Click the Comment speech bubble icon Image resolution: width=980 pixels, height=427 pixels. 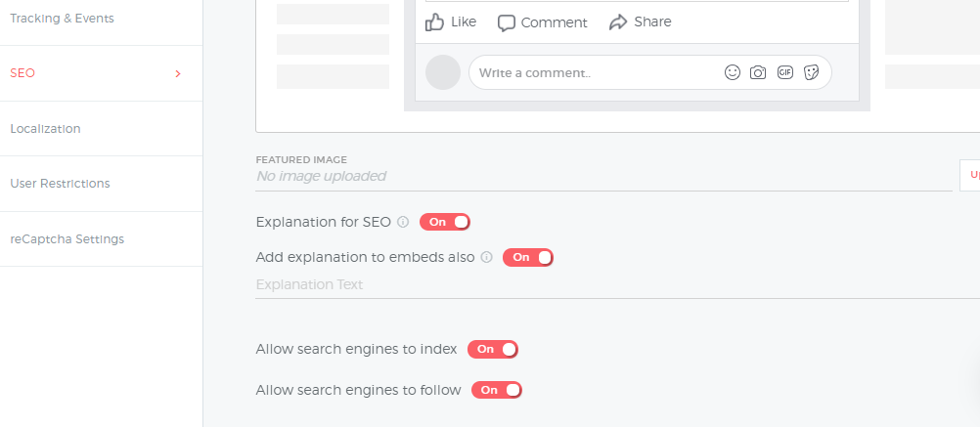click(507, 23)
